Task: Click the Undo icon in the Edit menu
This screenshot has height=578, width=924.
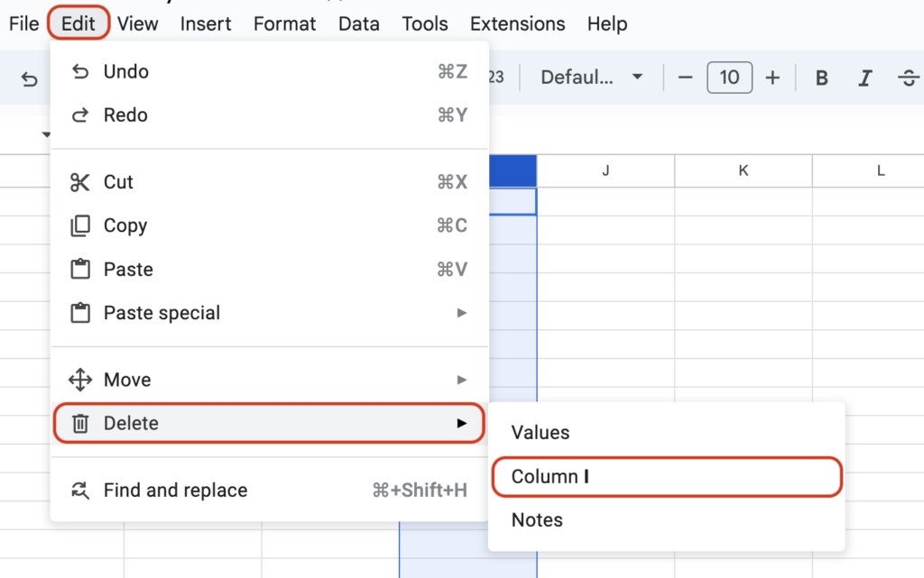Action: (79, 71)
